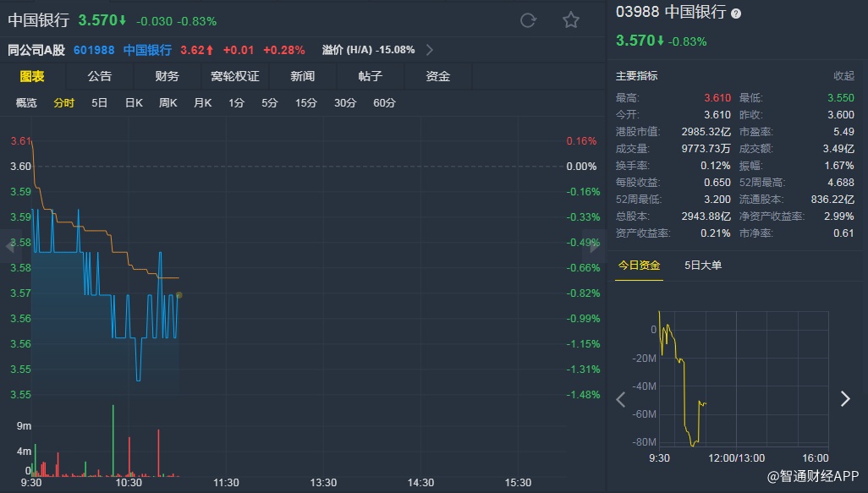
Task: Switch to the 财务 finance tab
Action: (x=168, y=76)
